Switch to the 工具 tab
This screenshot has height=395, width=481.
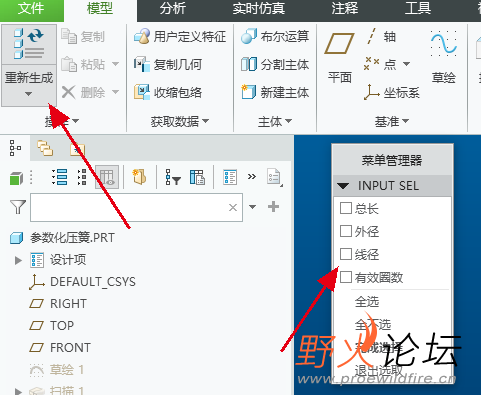click(418, 9)
